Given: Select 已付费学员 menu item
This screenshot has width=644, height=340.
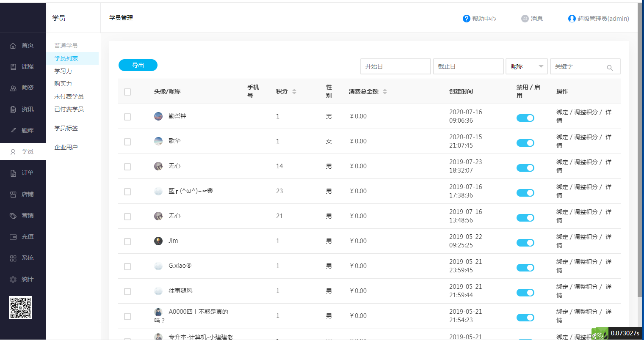Looking at the screenshot, I should tap(69, 109).
